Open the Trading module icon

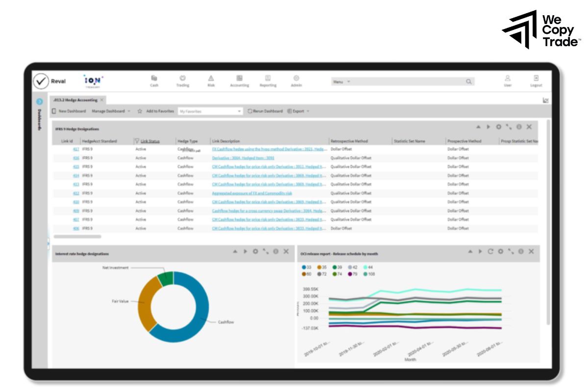pos(182,78)
